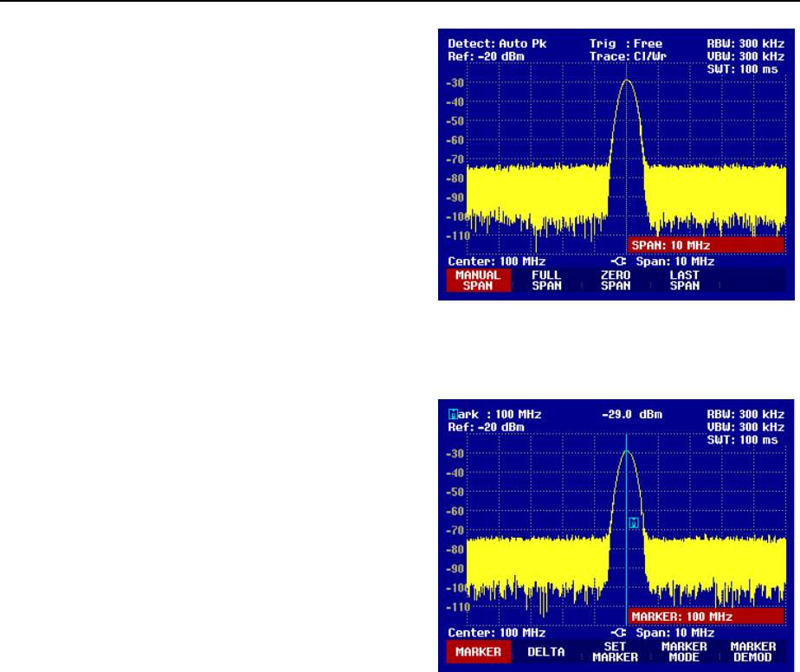This screenshot has height=672, width=800.
Task: Choose LAST SPAN softkey
Action: [684, 280]
